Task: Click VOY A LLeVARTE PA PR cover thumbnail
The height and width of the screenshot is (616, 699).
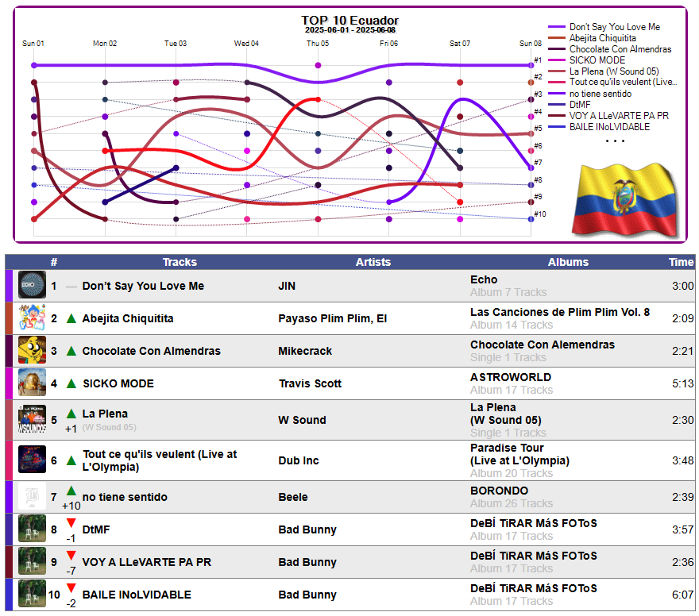Action: coord(32,561)
